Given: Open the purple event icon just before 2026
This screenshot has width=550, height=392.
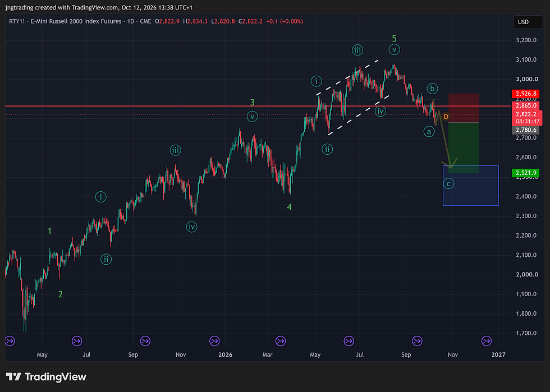Looking at the screenshot, I should click(214, 340).
